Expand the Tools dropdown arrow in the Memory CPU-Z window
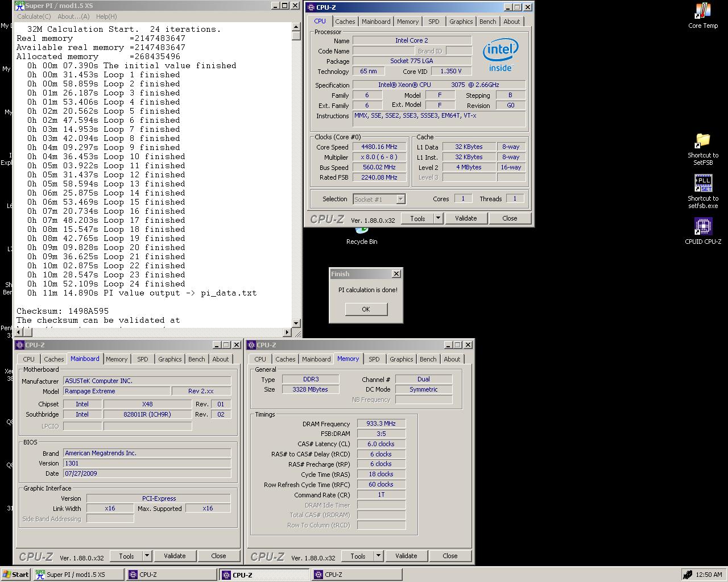This screenshot has width=728, height=582. [378, 556]
